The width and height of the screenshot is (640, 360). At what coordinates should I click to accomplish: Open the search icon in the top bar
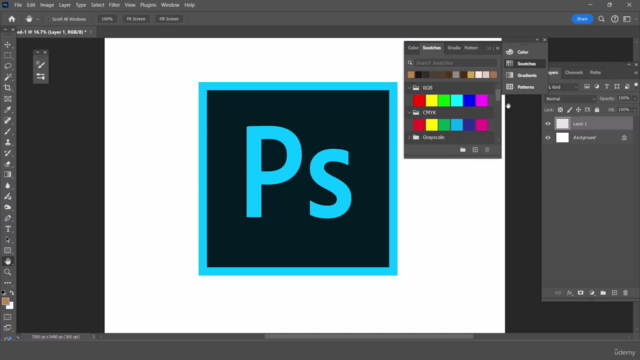[x=601, y=19]
